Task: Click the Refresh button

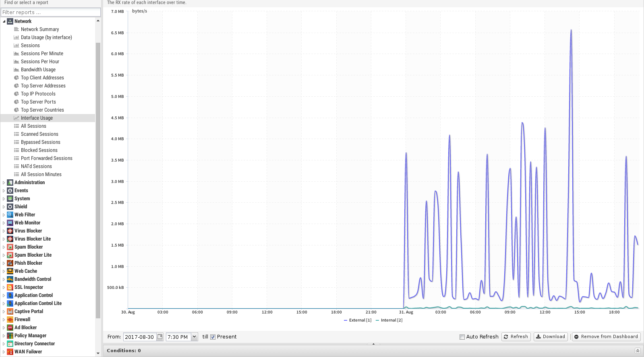Action: 516,337
